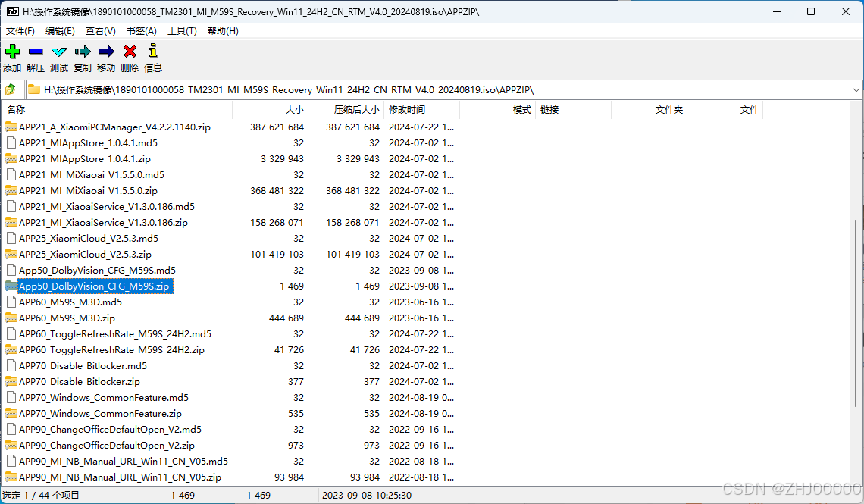Click size value 41 726 in 压缩后大小 column
Image resolution: width=864 pixels, height=504 pixels.
coord(365,350)
